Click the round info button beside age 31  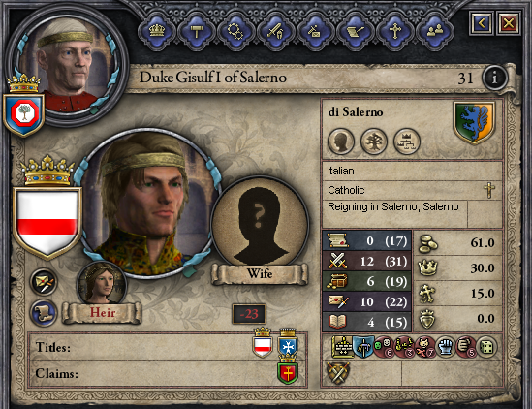[495, 78]
